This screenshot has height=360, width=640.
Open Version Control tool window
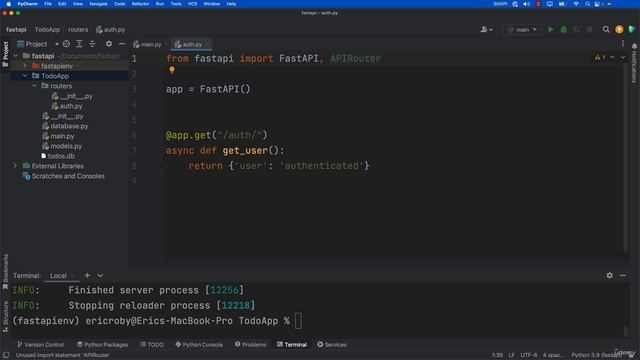coord(40,344)
